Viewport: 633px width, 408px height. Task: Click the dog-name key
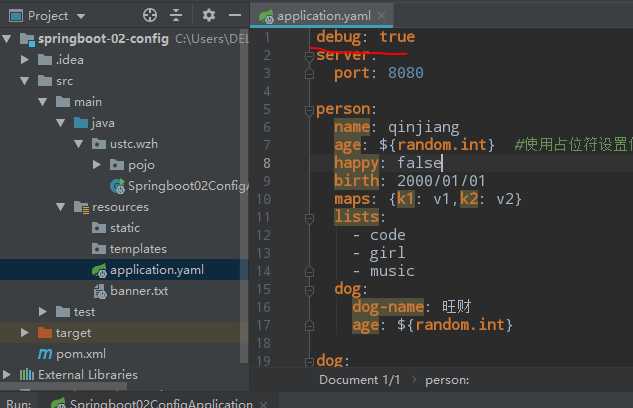tap(388, 307)
